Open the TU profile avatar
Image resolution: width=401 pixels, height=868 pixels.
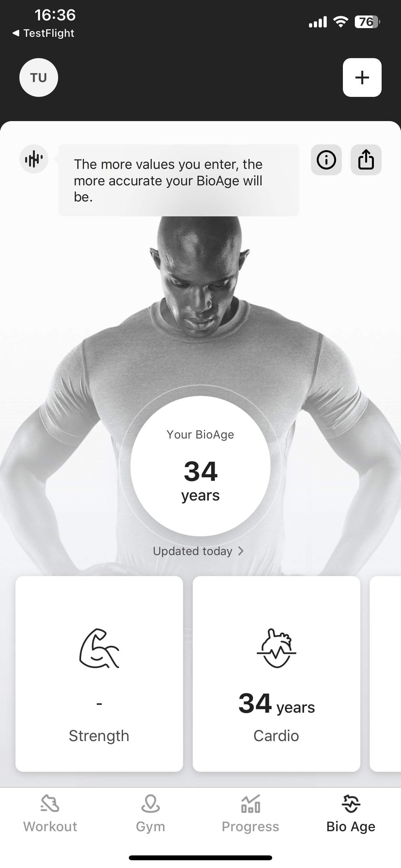pyautogui.click(x=39, y=77)
